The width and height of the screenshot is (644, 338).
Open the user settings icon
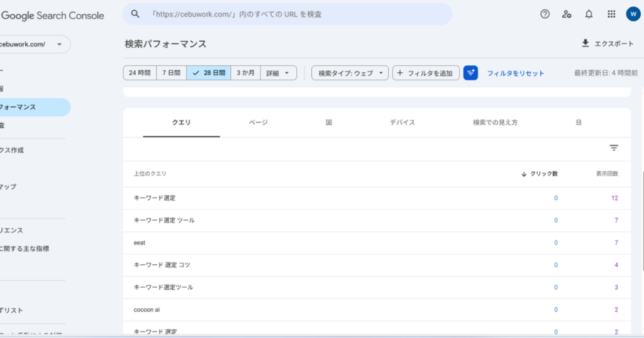(x=567, y=14)
